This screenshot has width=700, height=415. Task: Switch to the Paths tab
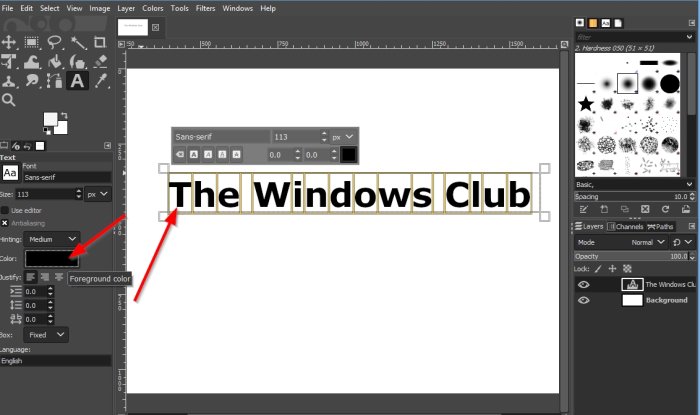click(x=660, y=227)
